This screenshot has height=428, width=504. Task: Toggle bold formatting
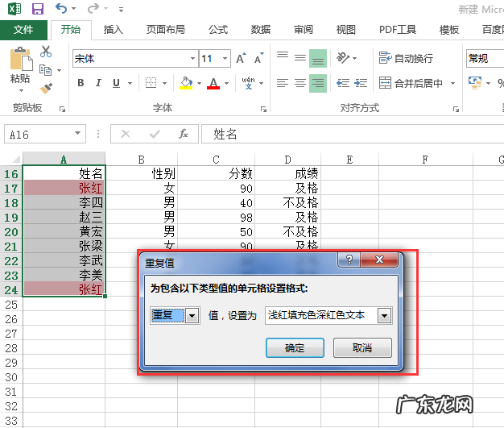(81, 83)
